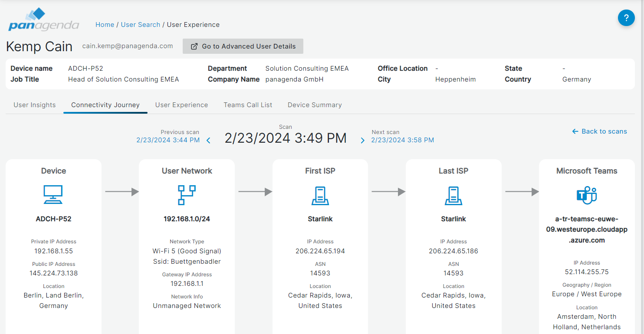The image size is (644, 334).
Task: Click Europe / West Europe region text
Action: click(x=587, y=294)
